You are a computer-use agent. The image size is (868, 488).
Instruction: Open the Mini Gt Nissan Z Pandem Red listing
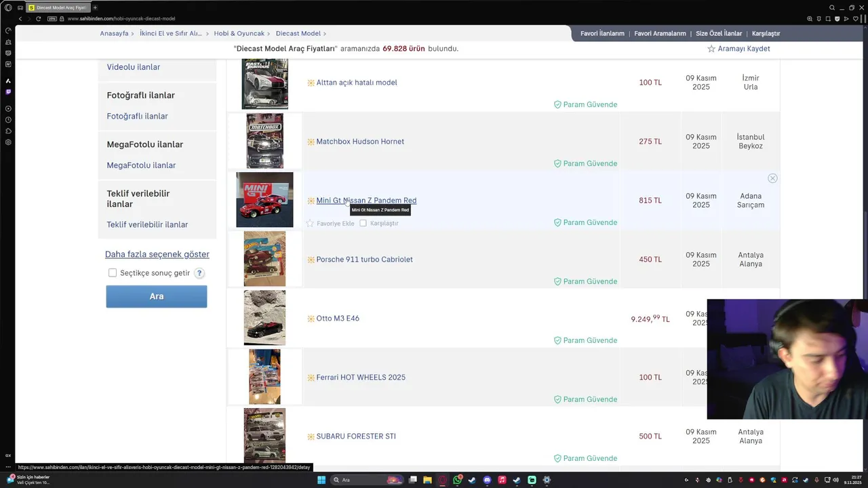click(366, 201)
